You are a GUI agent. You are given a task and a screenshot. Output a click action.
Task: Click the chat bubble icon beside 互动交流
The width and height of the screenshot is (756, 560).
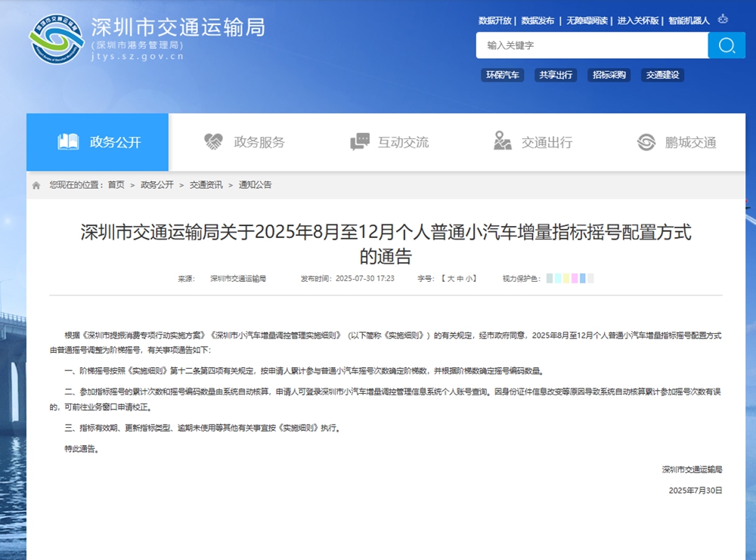point(360,142)
